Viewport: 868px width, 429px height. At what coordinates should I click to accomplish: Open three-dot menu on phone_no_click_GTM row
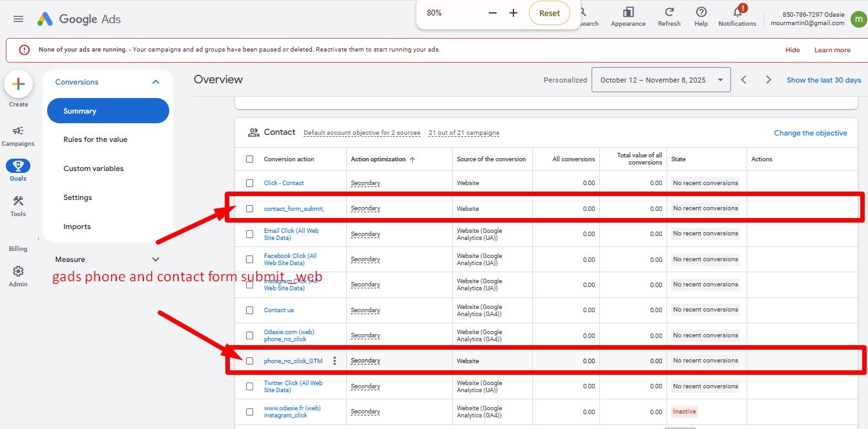tap(335, 361)
